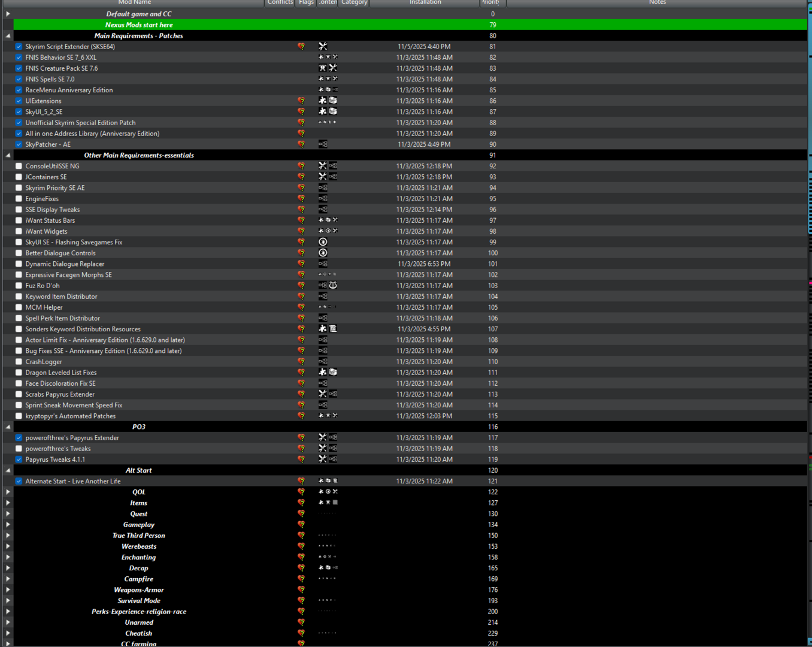
Task: Enable the JContainers SE mod checkbox
Action: tap(19, 177)
